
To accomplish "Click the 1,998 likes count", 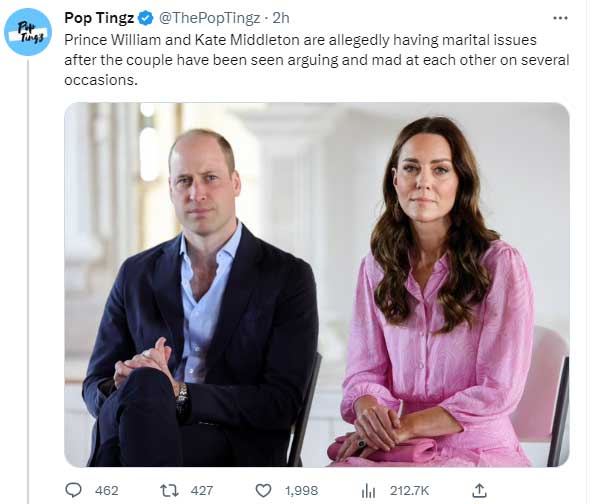I will pos(302,490).
